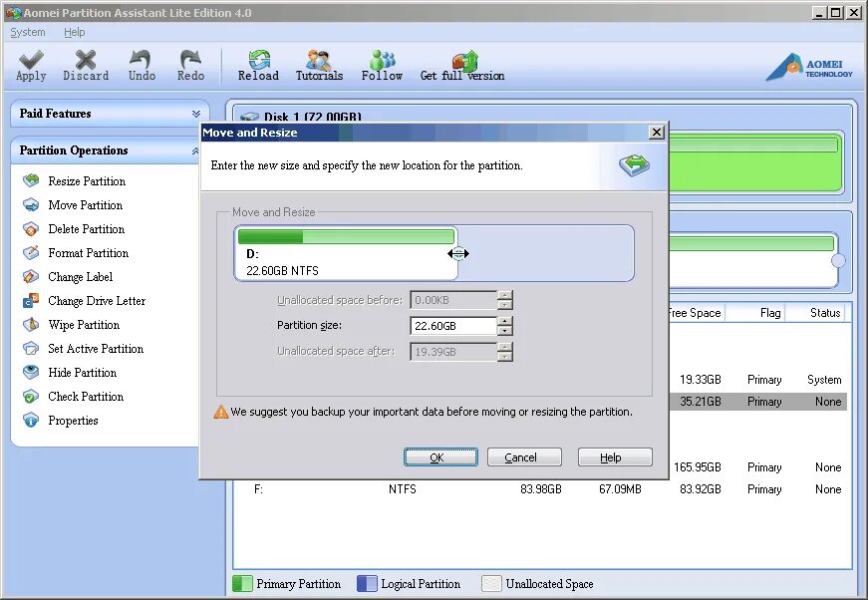Viewport: 868px width, 600px height.
Task: Click the Change Drive Letter icon
Action: pos(31,301)
